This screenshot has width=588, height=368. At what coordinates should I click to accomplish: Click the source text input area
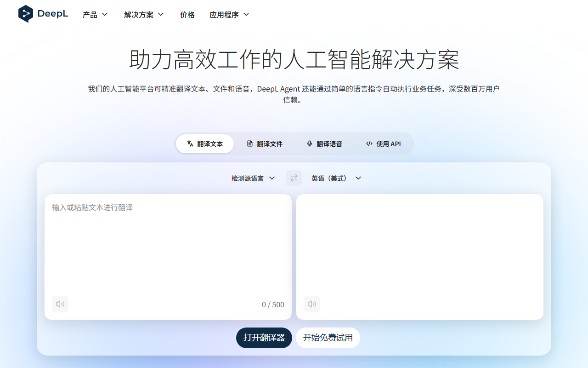168,257
